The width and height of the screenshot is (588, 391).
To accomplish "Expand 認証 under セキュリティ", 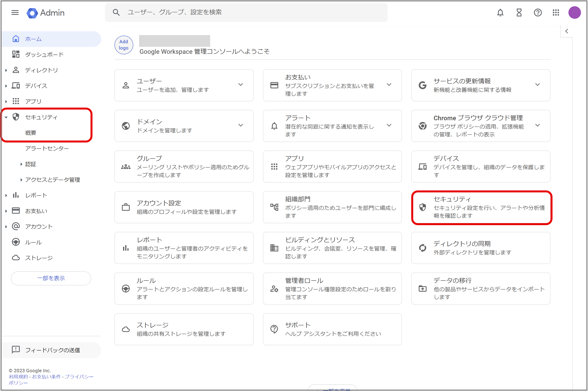I will click(21, 164).
